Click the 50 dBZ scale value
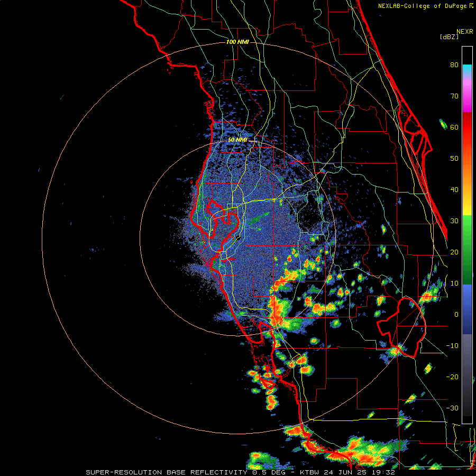The height and width of the screenshot is (476, 476). pyautogui.click(x=454, y=159)
